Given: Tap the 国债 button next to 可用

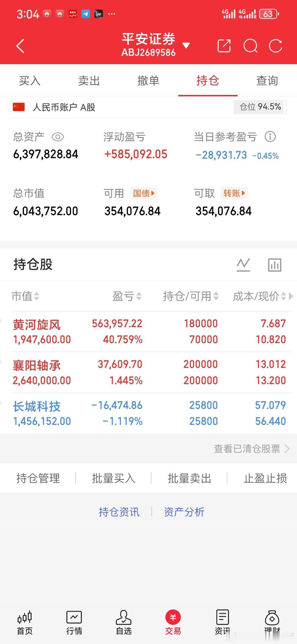Looking at the screenshot, I should point(144,193).
